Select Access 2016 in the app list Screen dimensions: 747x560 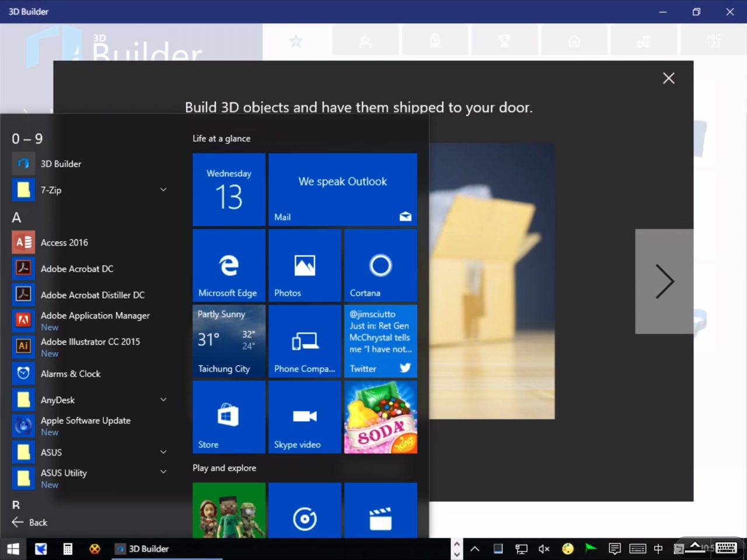pos(64,243)
